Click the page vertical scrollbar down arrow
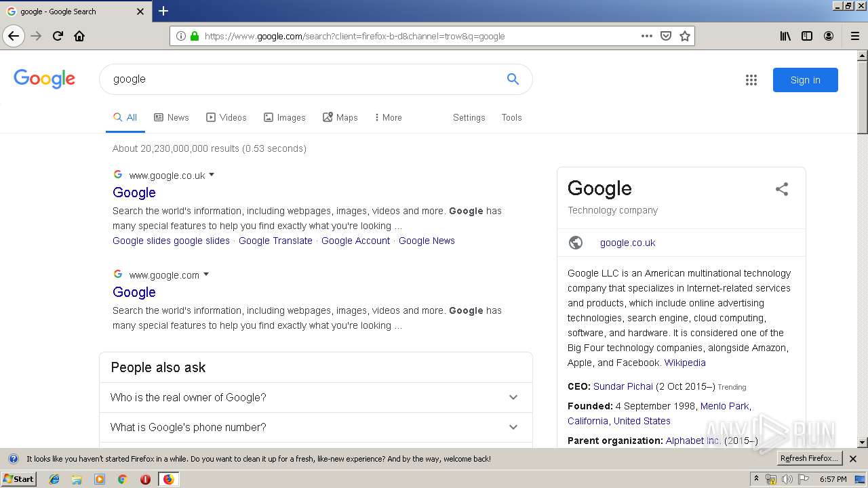The height and width of the screenshot is (488, 868). 863,442
